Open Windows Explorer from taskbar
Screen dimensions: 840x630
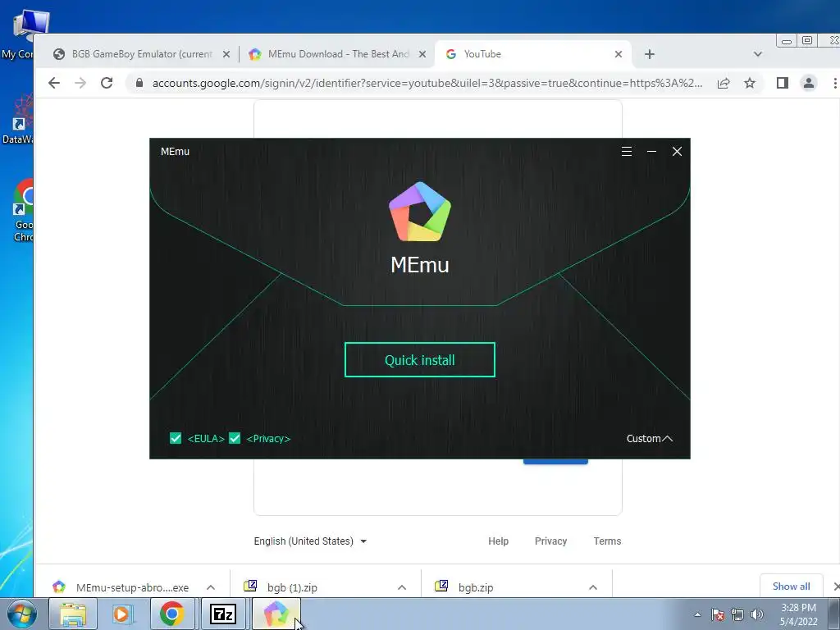click(x=73, y=614)
